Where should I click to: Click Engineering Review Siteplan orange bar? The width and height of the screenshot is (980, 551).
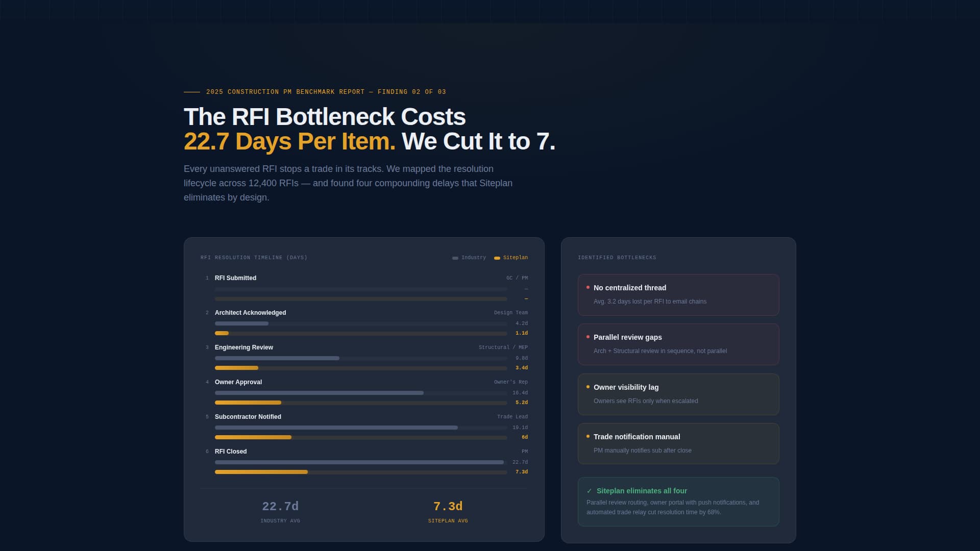[x=236, y=368]
